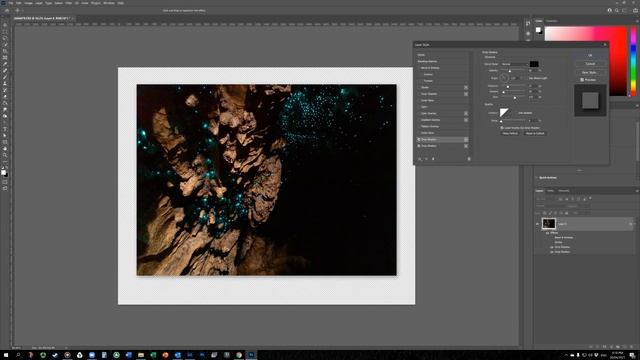Select the Pen tool
640x360 pixels.
[x=5, y=122]
